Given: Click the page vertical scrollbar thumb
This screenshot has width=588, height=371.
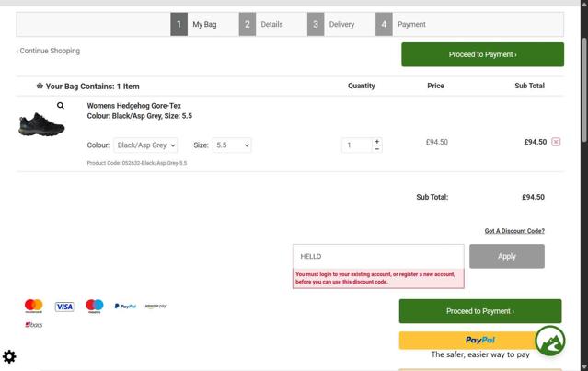Looking at the screenshot, I should [584, 90].
